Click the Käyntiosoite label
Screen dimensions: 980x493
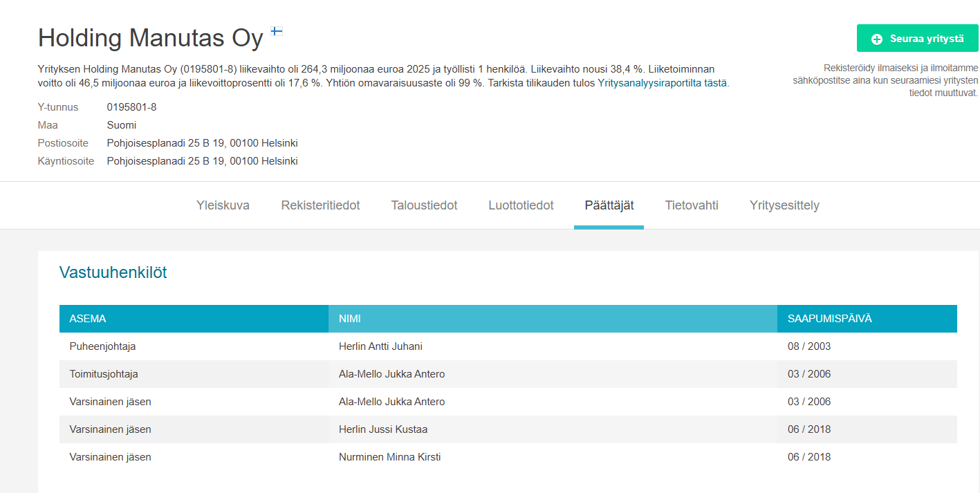[x=66, y=161]
